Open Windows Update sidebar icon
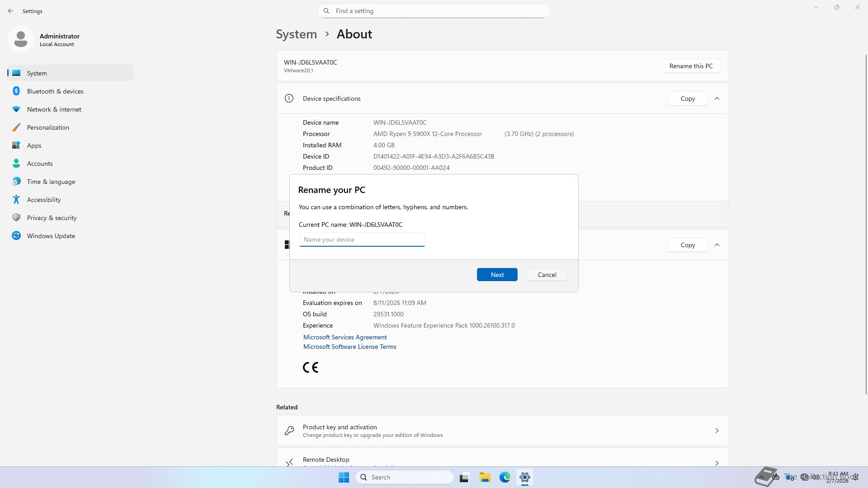This screenshot has width=868, height=488. (x=16, y=236)
